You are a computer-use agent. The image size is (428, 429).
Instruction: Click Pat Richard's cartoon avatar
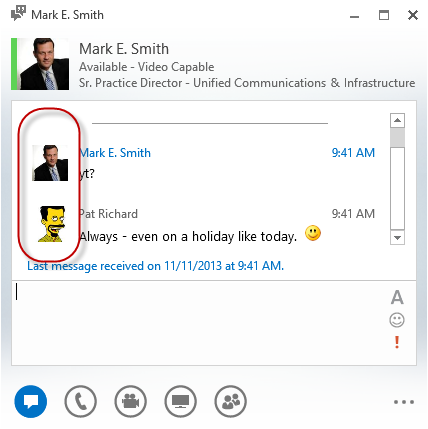coord(52,224)
